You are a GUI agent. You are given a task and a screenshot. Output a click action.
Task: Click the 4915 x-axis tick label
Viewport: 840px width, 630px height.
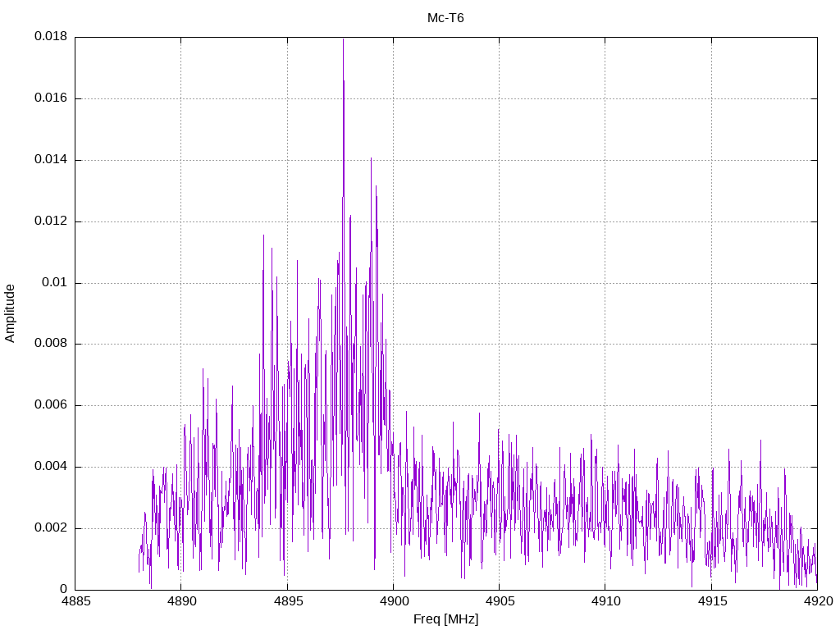point(712,601)
